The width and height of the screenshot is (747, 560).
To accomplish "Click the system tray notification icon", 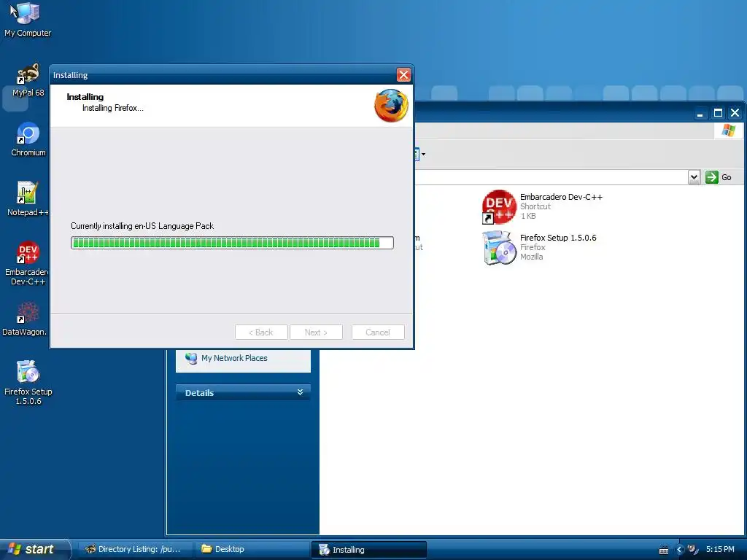I will [x=693, y=550].
